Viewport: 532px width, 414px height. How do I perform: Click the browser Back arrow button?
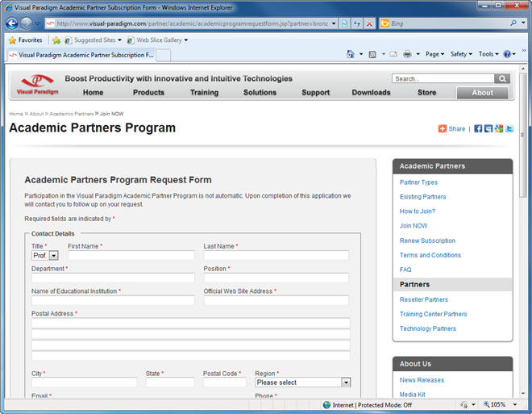[x=12, y=23]
